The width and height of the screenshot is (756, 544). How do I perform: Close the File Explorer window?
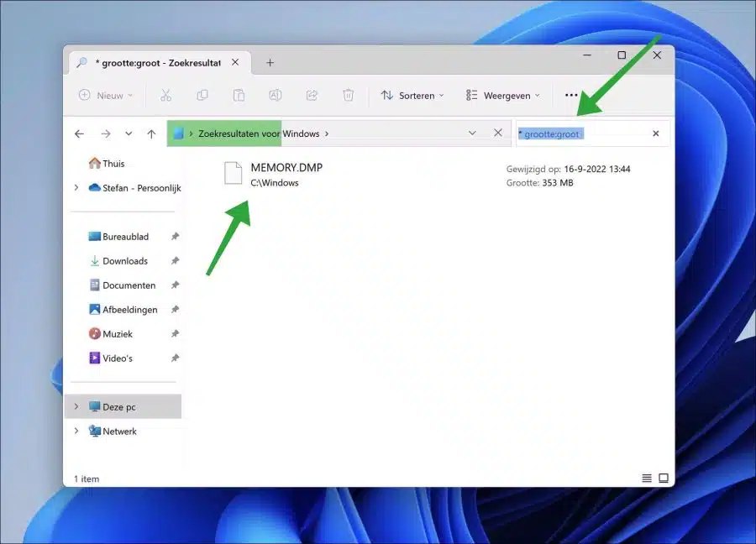pos(657,55)
